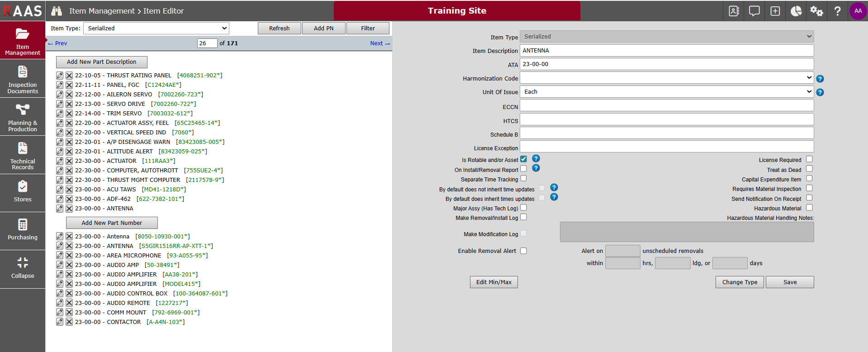Open the settings gears icon
Image resolution: width=868 pixels, height=352 pixels.
[x=816, y=11]
